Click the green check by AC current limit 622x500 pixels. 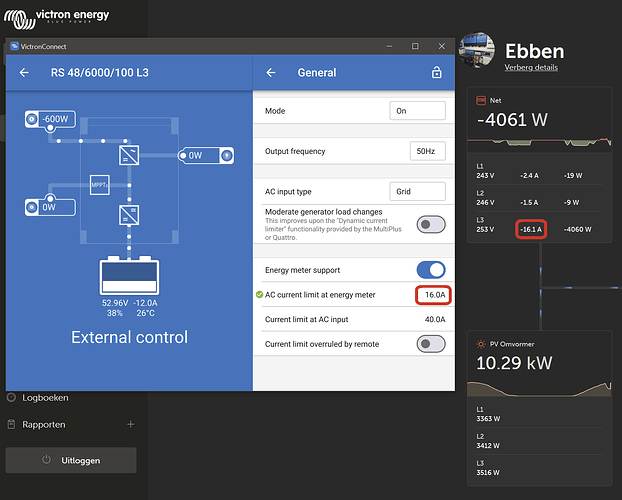259,294
